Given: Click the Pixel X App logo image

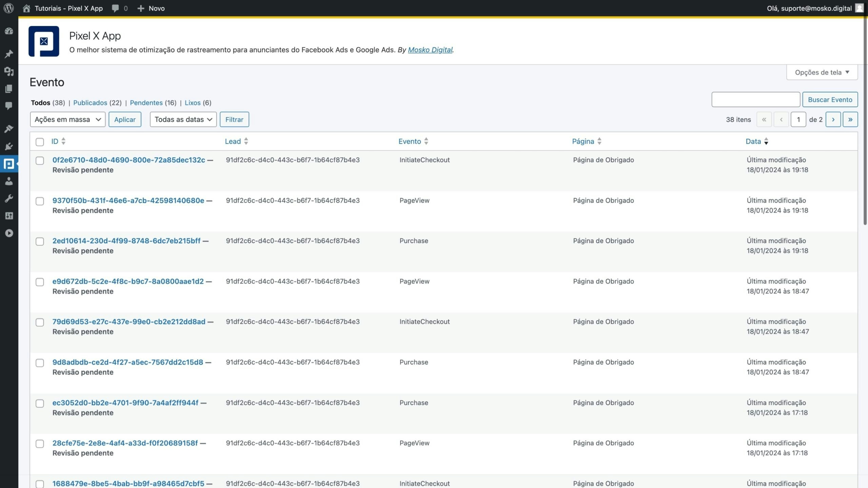Looking at the screenshot, I should point(44,41).
